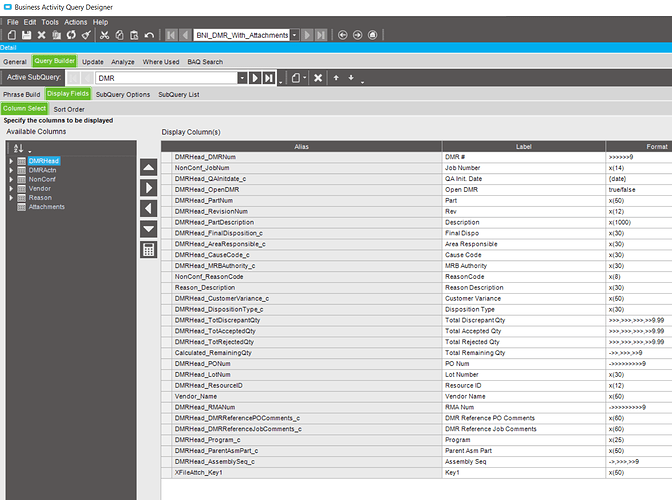672x500 pixels.
Task: Switch to the Analyze tab
Action: click(x=123, y=62)
